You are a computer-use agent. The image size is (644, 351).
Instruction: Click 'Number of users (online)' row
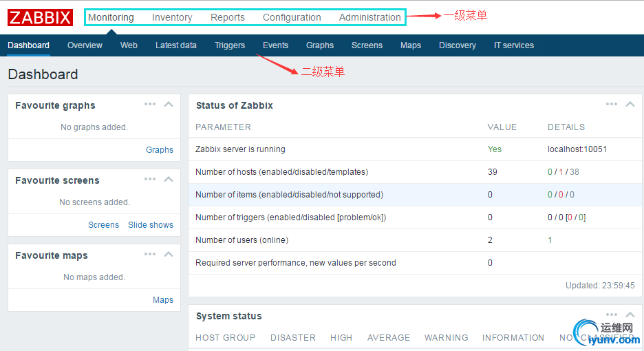(416, 240)
